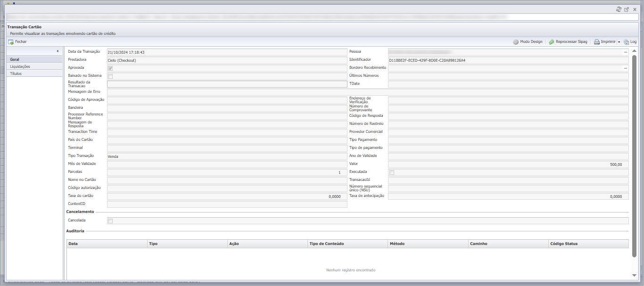Click the Imprimir printer icon

click(x=596, y=42)
